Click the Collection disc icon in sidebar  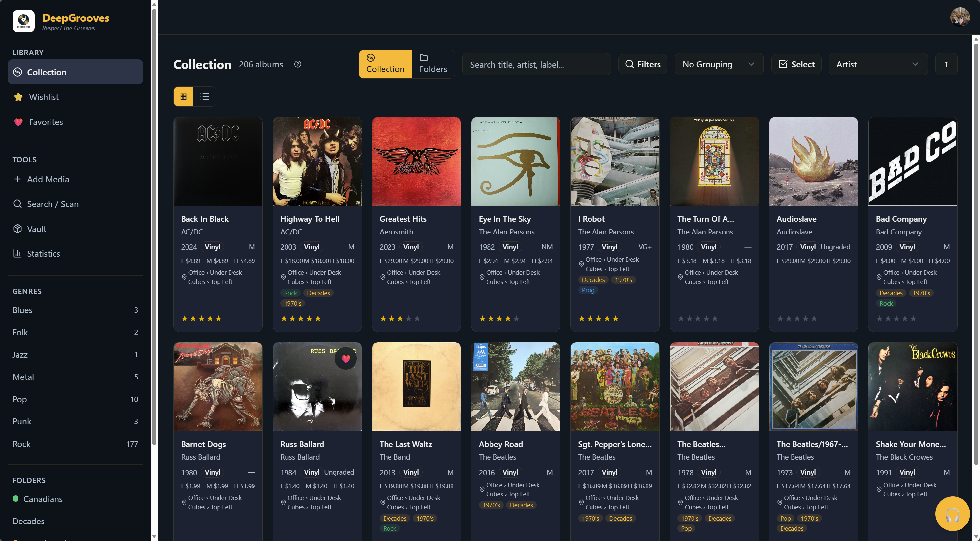17,72
